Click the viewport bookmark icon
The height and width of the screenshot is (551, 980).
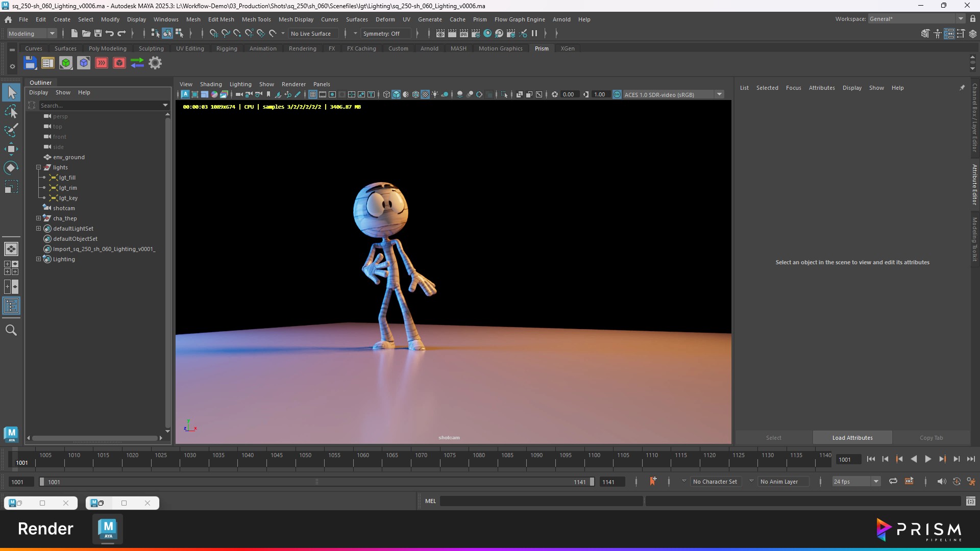268,95
